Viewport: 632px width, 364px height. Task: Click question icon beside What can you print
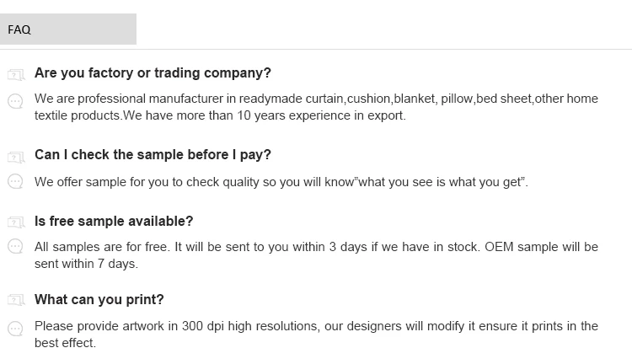click(16, 300)
